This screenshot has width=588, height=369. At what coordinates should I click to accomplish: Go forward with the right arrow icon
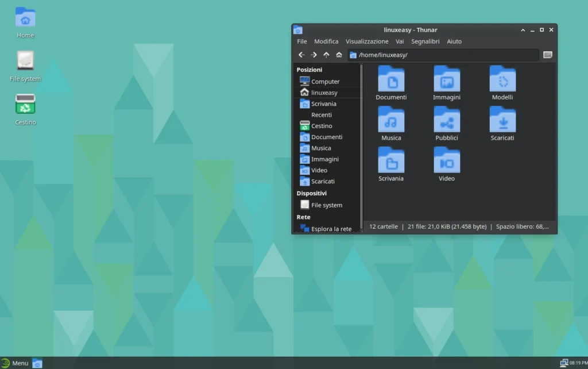(314, 55)
